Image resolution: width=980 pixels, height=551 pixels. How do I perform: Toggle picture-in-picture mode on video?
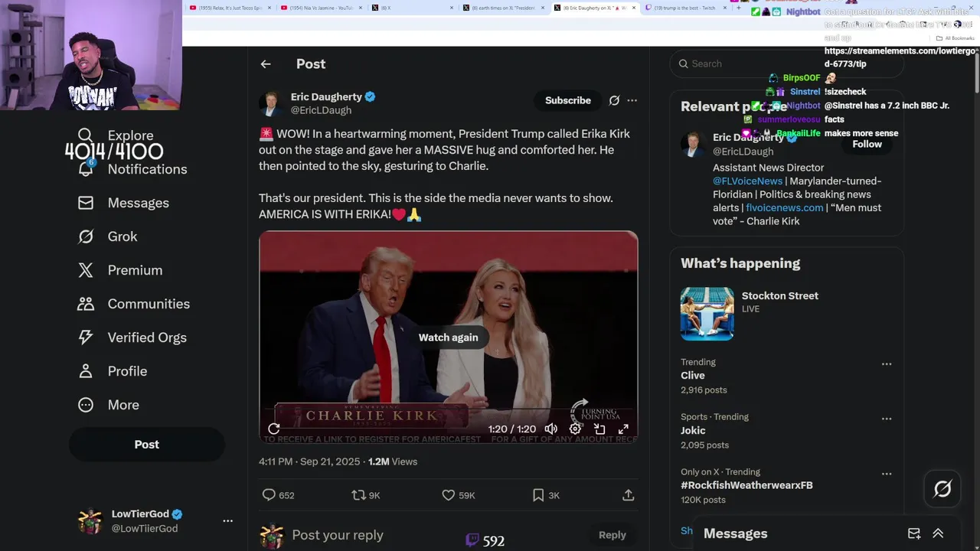[x=599, y=429]
